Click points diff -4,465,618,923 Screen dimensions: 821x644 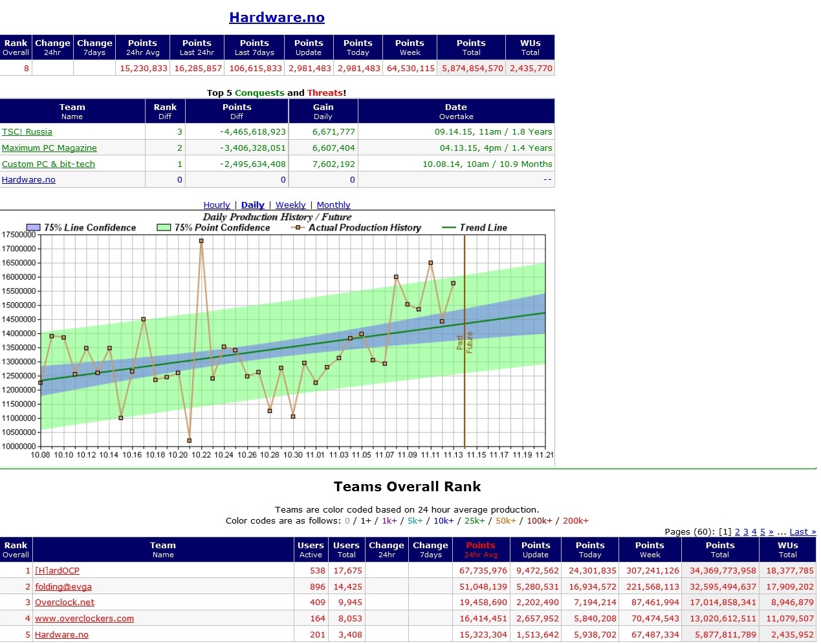point(253,131)
